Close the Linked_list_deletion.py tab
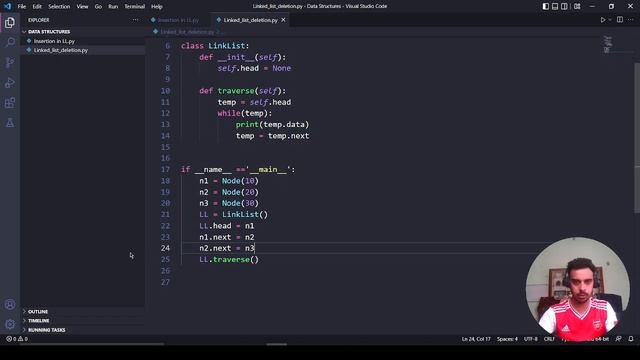 283,20
